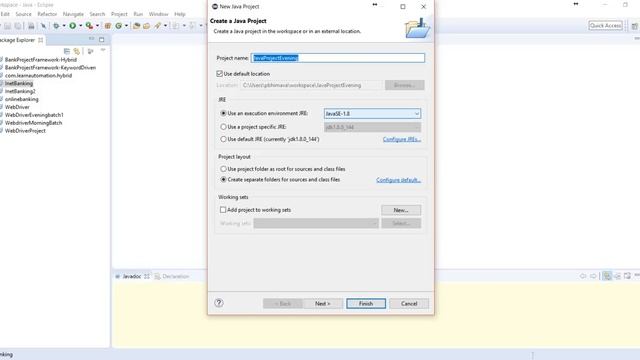Select com.learnautomation.hybrid project
Image resolution: width=640 pixels, height=360 pixels.
point(38,76)
